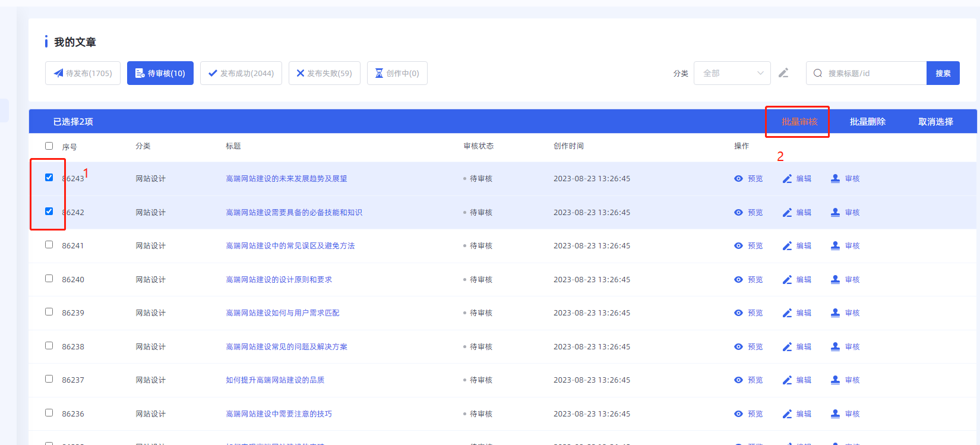
Task: Check the checkbox for article 86237
Action: point(49,379)
